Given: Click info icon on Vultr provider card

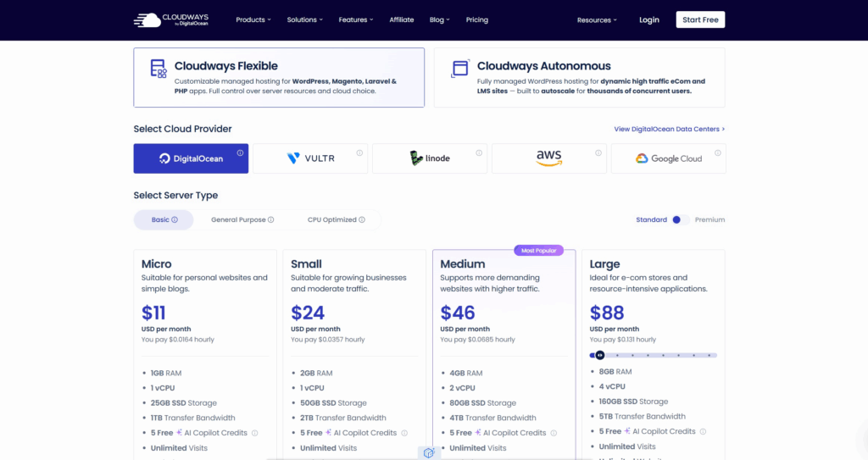Looking at the screenshot, I should (x=359, y=153).
